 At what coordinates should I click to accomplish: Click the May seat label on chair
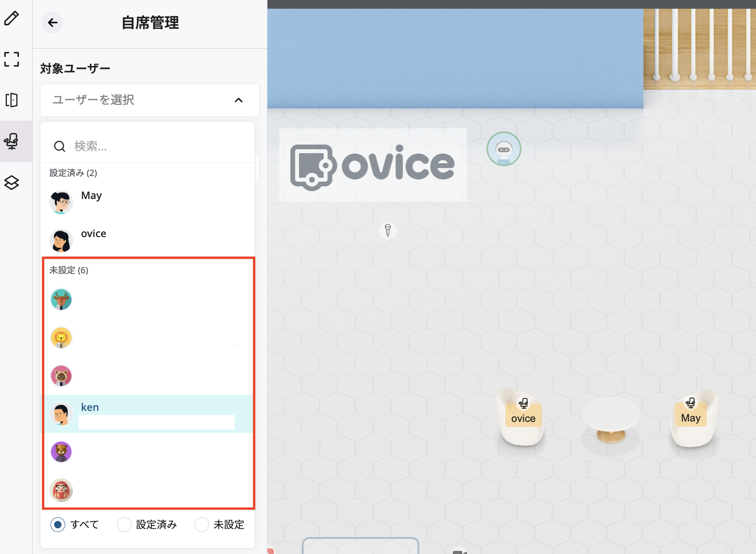[x=691, y=418]
